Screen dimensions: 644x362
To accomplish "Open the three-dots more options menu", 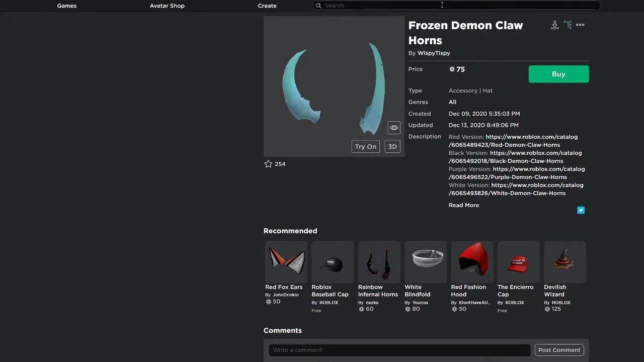I will pyautogui.click(x=580, y=25).
